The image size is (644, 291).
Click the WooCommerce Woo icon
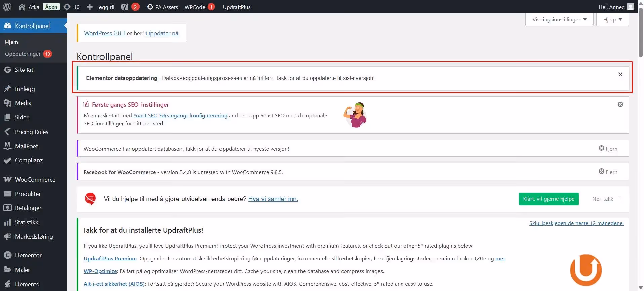tap(7, 179)
